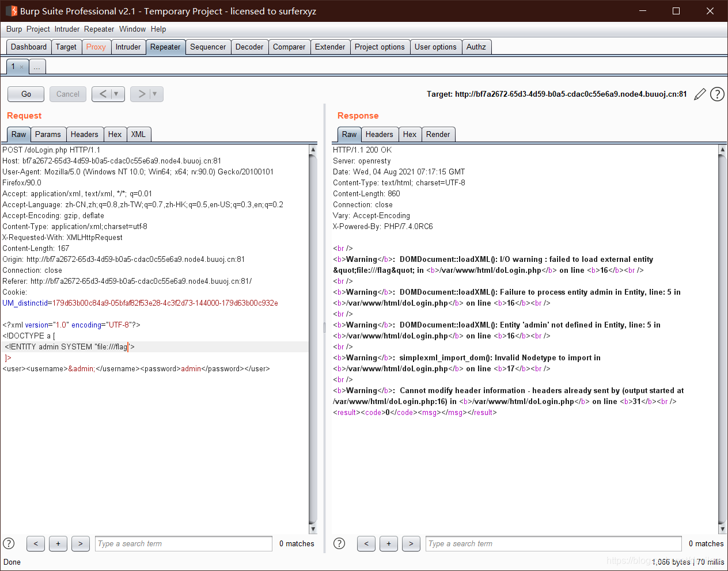Select Repeater sub-tab 1

(13, 67)
